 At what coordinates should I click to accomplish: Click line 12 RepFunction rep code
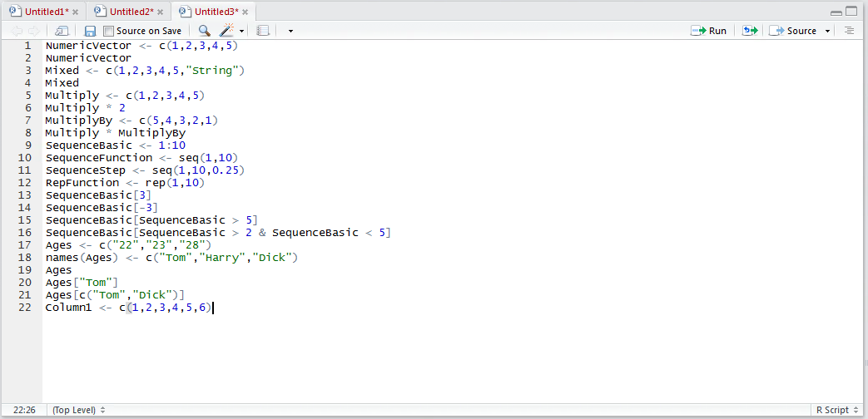[x=125, y=183]
